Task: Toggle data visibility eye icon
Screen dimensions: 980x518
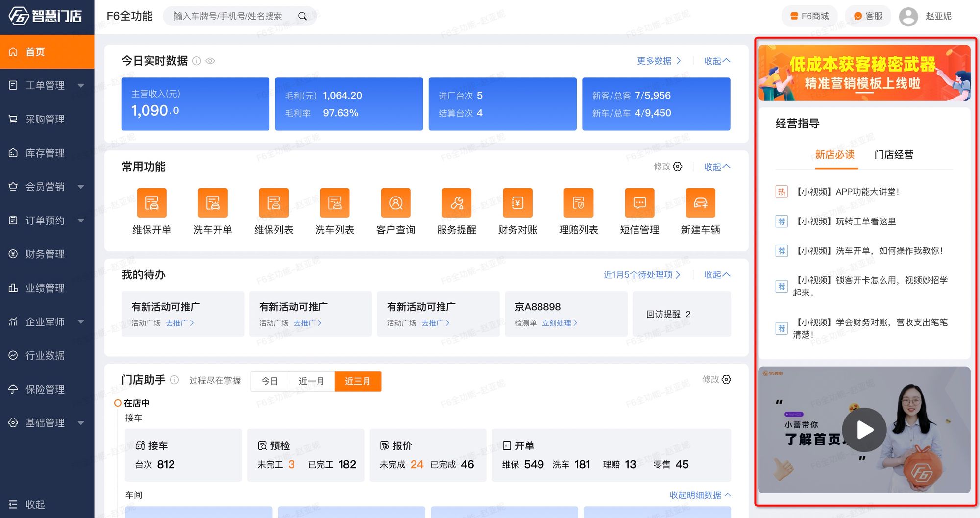Action: click(x=210, y=61)
